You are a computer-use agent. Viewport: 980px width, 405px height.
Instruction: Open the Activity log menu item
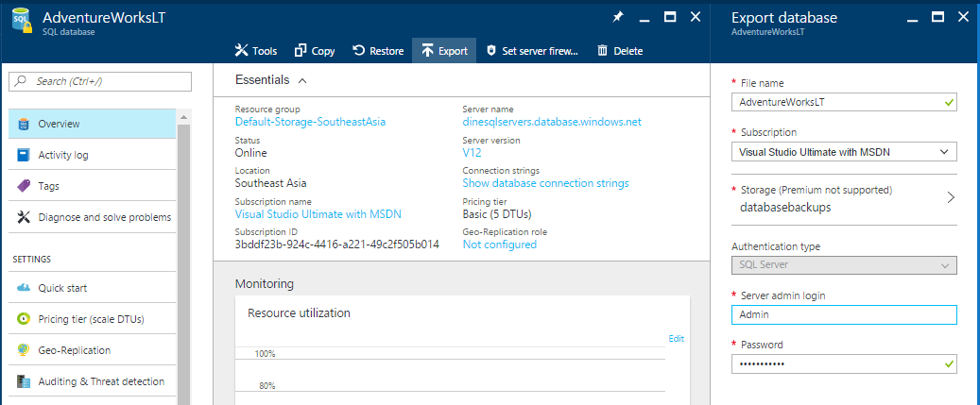coord(93,155)
